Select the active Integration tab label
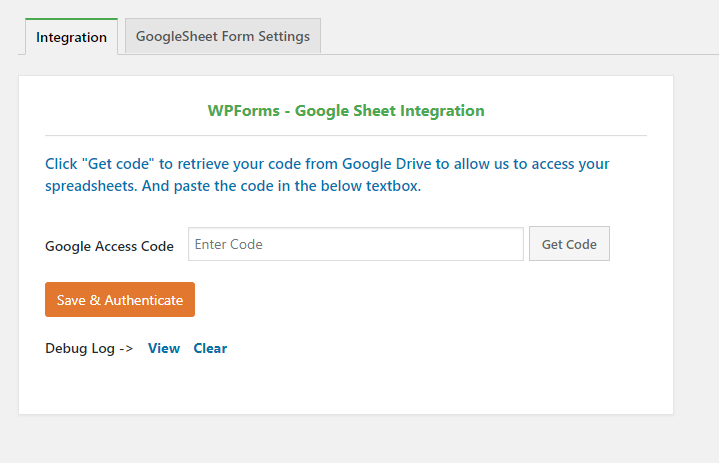719x463 pixels. click(71, 37)
